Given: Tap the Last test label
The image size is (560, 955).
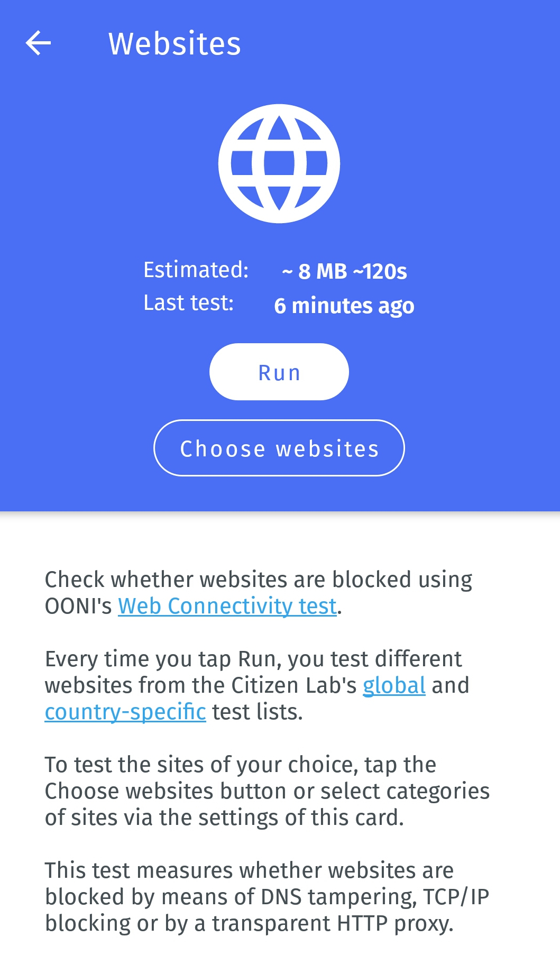Looking at the screenshot, I should pyautogui.click(x=188, y=303).
